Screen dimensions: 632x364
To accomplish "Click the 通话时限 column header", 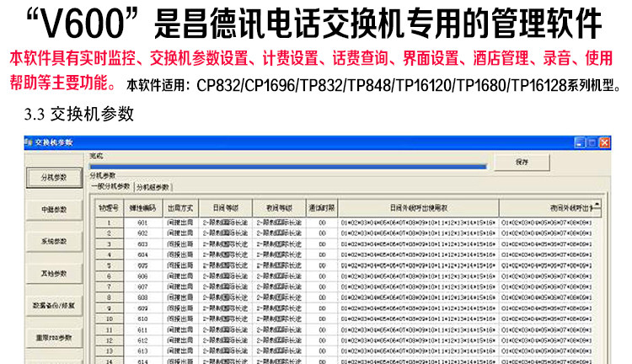I will click(x=322, y=208).
